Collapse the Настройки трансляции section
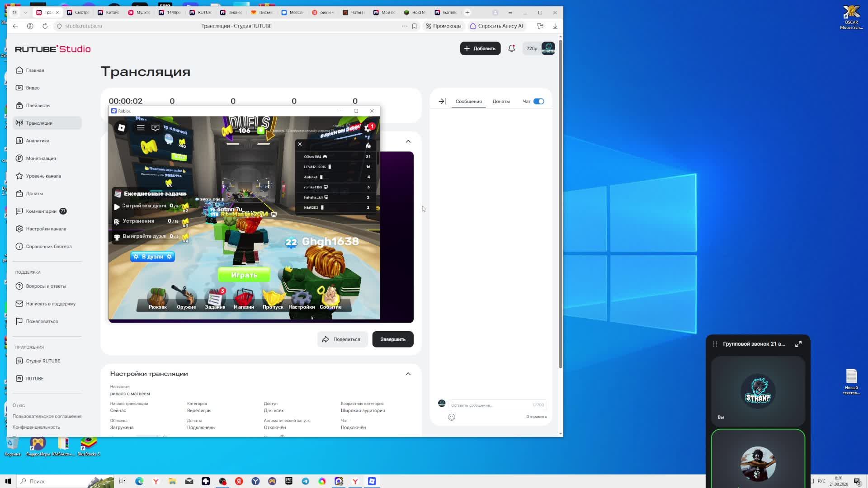The width and height of the screenshot is (868, 488). tap(408, 374)
